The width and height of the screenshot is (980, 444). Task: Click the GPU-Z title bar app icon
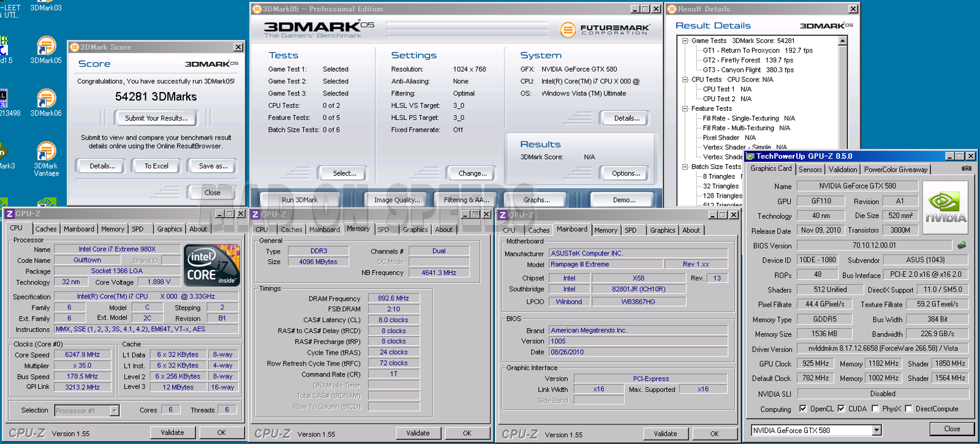(x=750, y=156)
